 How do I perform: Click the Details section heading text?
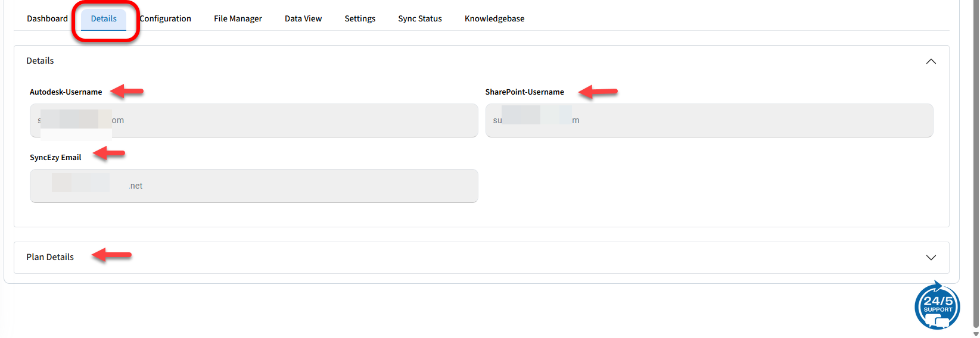(40, 61)
